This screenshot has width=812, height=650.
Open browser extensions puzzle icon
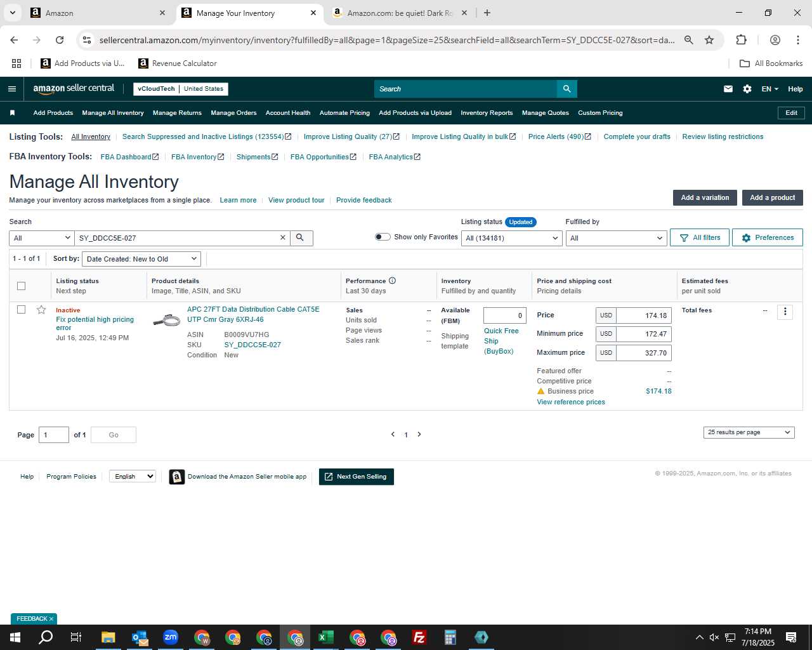(741, 40)
